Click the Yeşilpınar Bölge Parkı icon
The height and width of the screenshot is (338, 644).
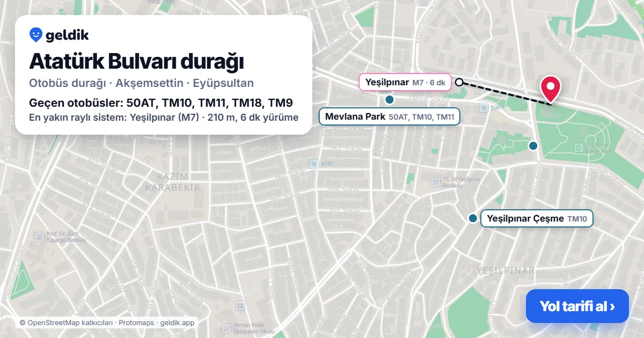pyautogui.click(x=579, y=147)
